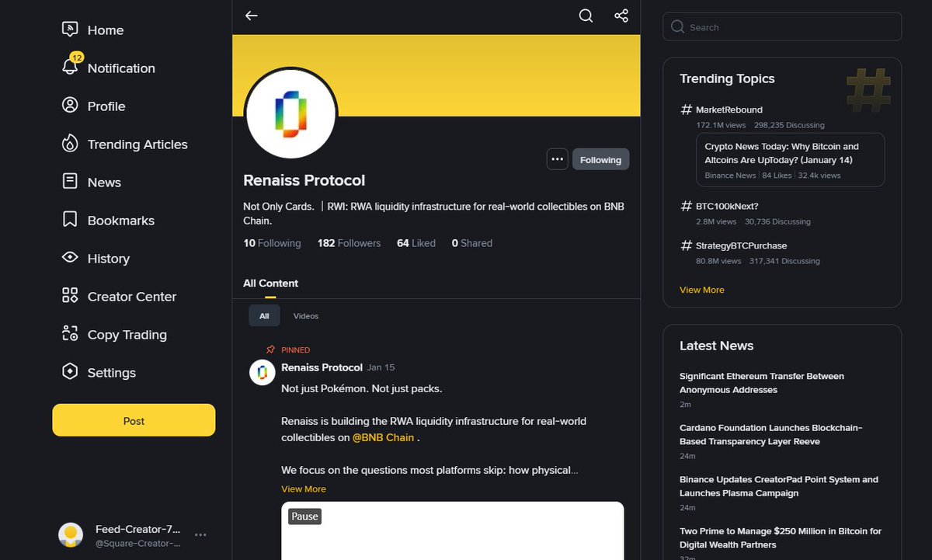Open three-dot menu beside Following button

pyautogui.click(x=557, y=159)
